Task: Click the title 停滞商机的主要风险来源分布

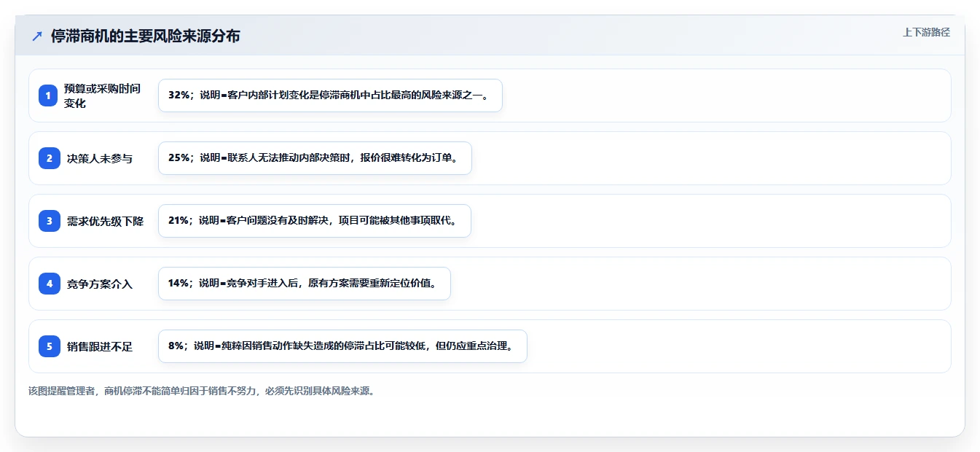Action: (x=145, y=36)
